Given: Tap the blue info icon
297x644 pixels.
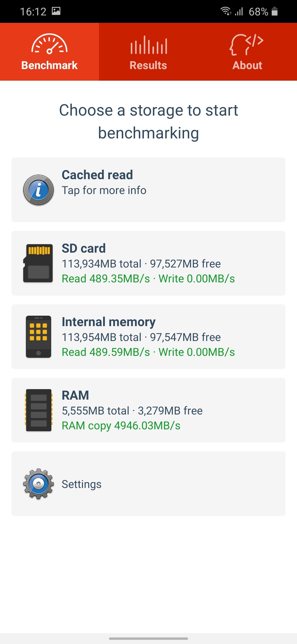Looking at the screenshot, I should [38, 190].
